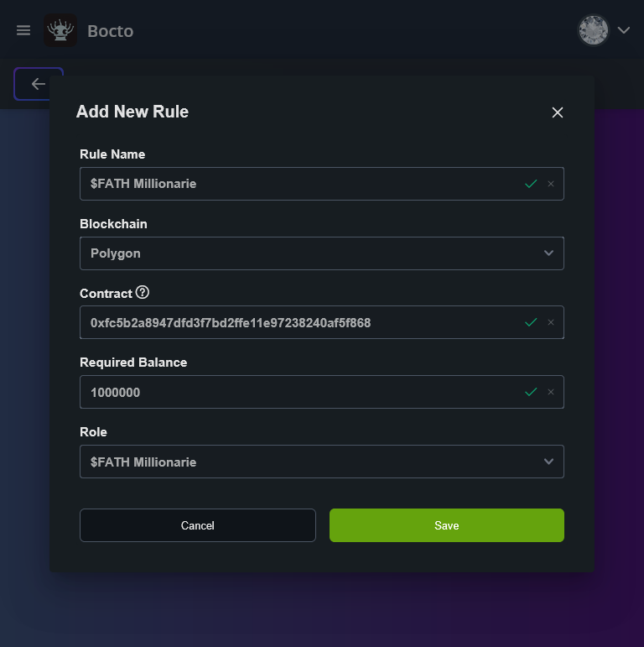
Task: Go back using the arrow button
Action: coord(38,84)
